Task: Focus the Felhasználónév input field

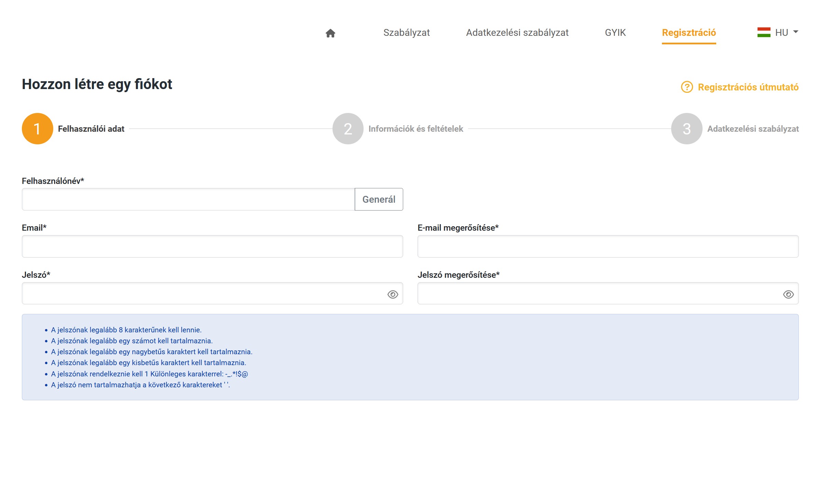Action: tap(188, 199)
